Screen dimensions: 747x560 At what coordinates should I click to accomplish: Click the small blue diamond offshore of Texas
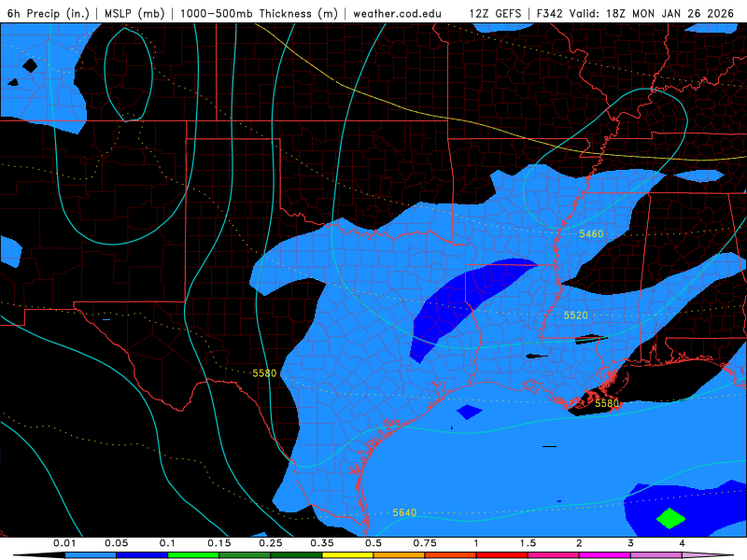tap(470, 412)
